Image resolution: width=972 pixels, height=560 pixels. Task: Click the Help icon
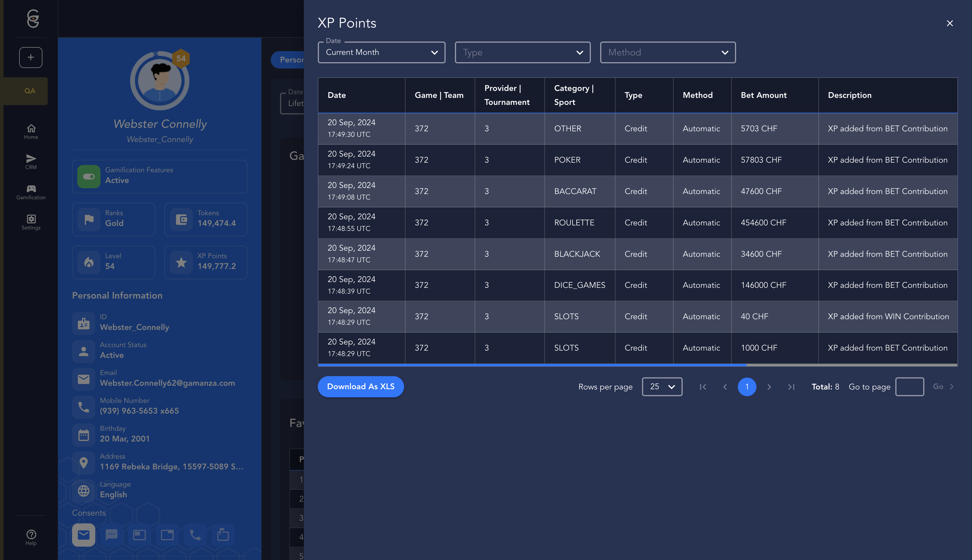click(31, 537)
